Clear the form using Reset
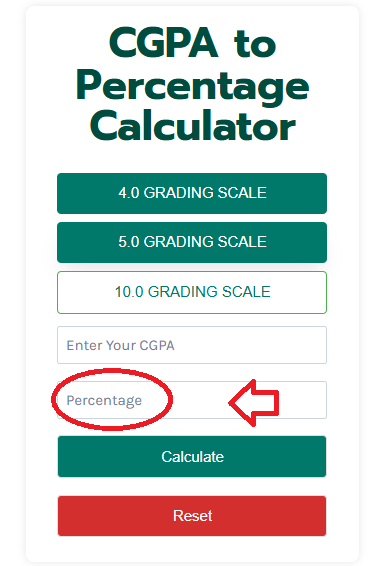Screen dimensions: 389x566 tap(192, 516)
